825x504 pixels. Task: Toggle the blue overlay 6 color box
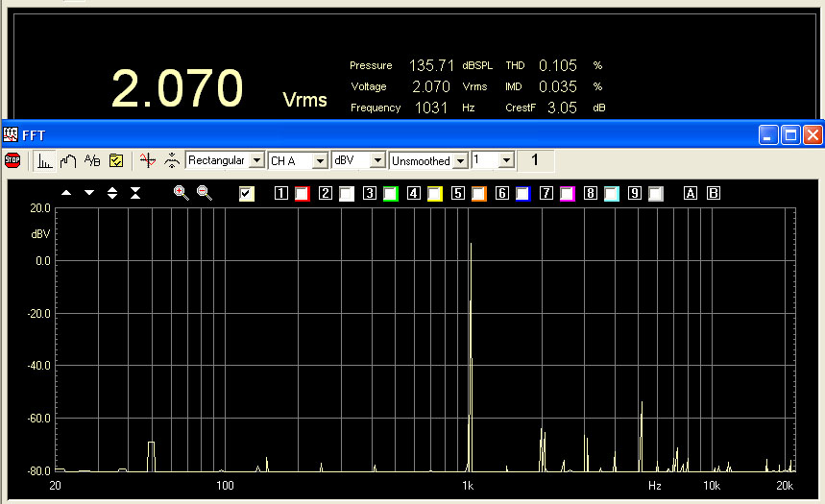click(523, 194)
